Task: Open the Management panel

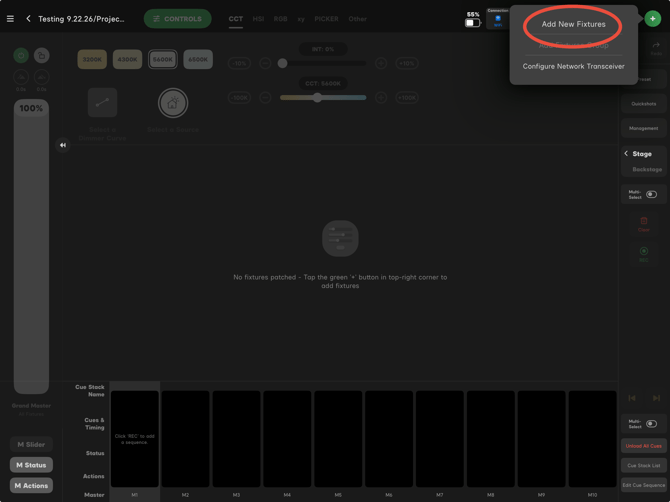Action: tap(644, 128)
